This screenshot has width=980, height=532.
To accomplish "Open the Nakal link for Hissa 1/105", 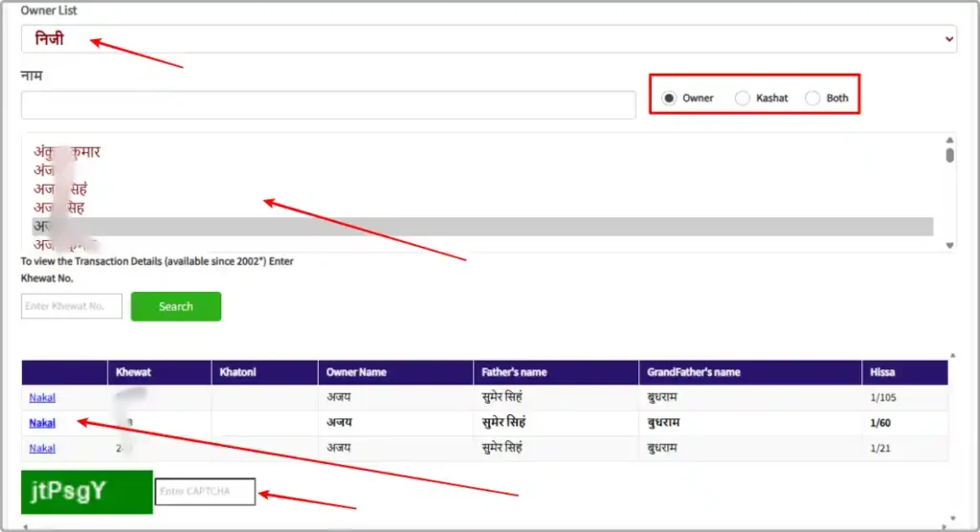I will pos(42,397).
